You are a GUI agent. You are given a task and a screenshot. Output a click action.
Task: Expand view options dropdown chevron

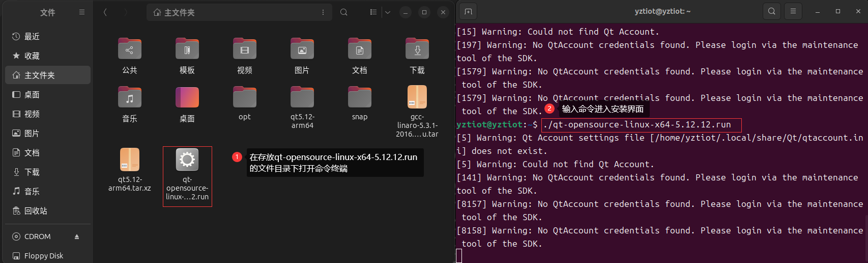click(x=388, y=12)
